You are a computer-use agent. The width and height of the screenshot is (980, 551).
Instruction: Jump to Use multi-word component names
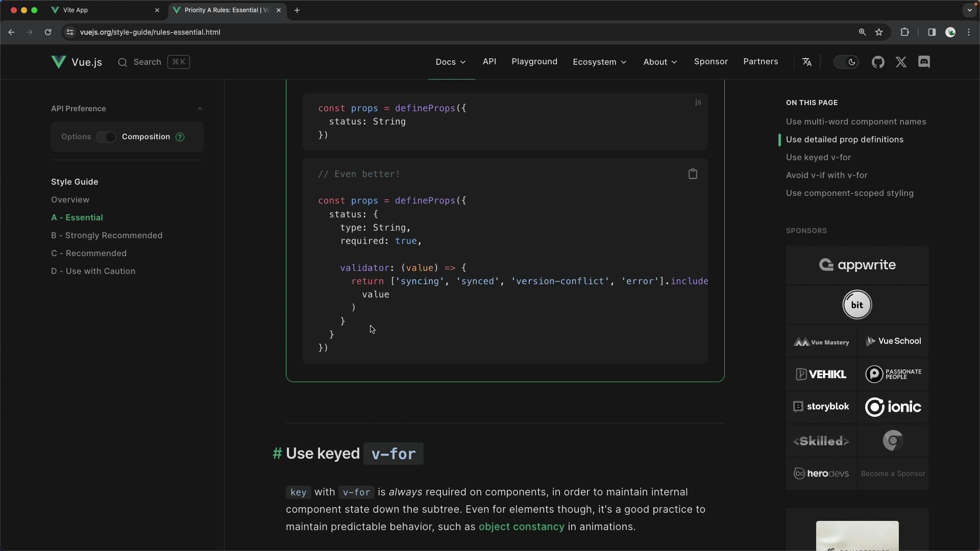point(856,122)
